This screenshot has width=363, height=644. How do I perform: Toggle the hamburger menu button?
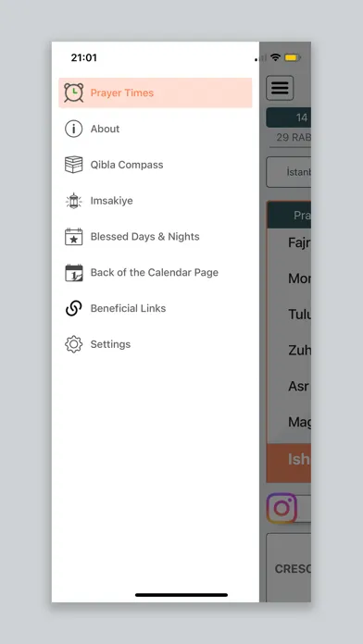[x=280, y=88]
